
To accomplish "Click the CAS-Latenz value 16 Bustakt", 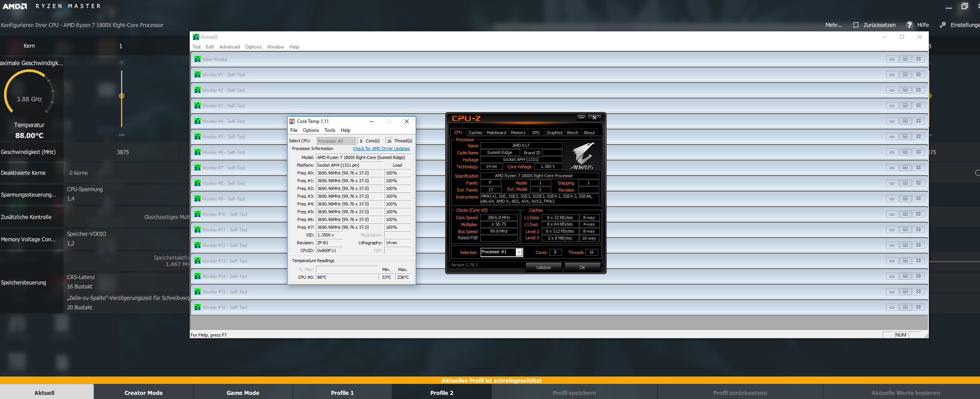I will pos(80,287).
